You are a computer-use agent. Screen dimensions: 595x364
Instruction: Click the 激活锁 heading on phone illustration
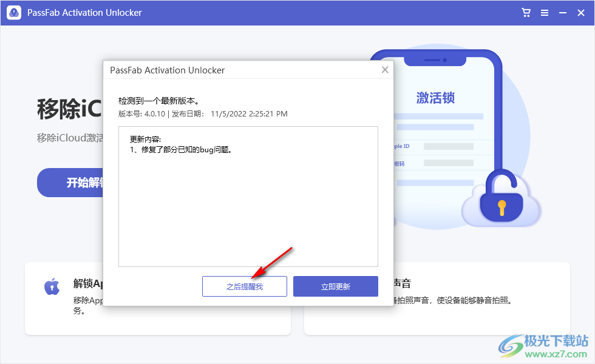[436, 98]
